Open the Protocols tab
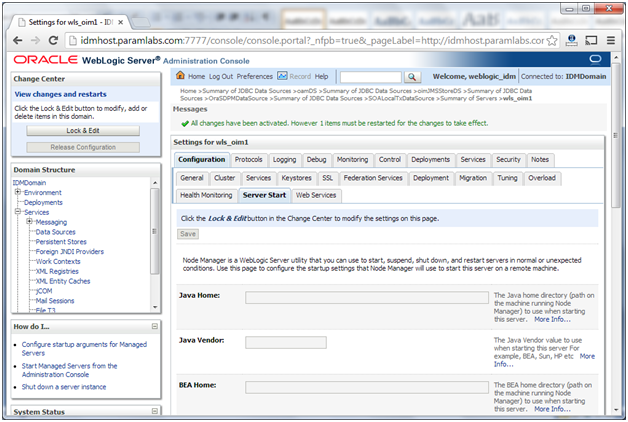 (x=248, y=159)
